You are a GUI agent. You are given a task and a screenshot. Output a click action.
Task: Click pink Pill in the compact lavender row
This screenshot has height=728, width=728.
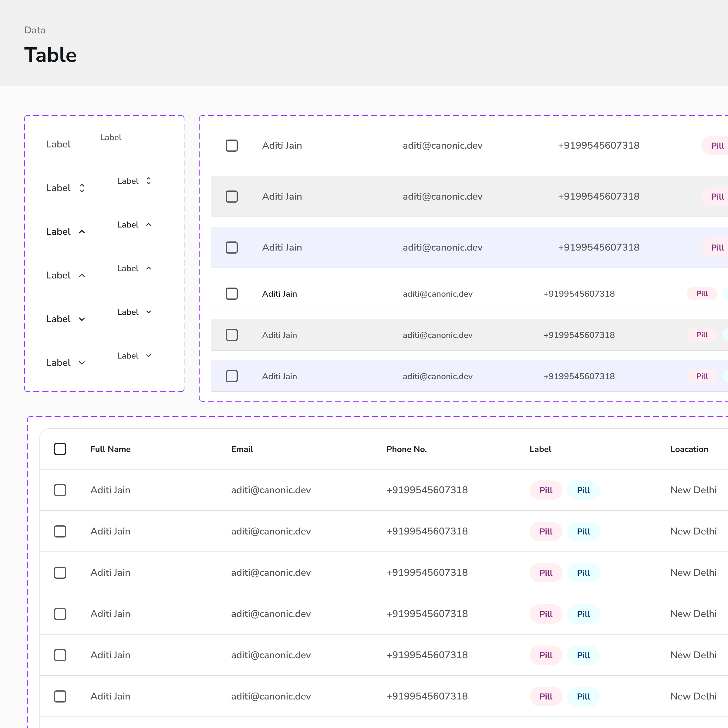702,376
